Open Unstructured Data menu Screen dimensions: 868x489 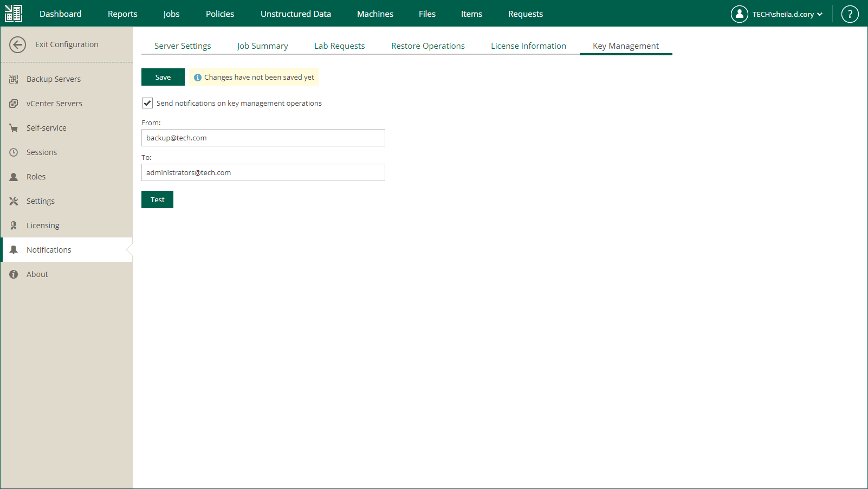click(296, 14)
